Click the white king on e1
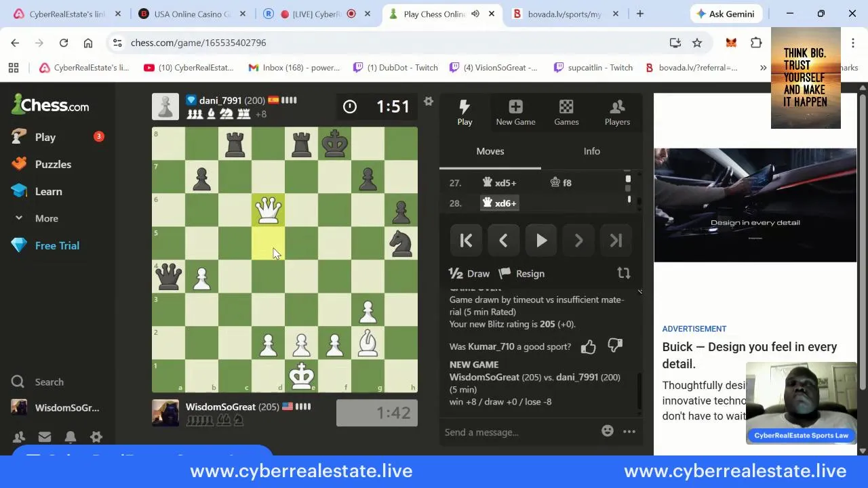This screenshot has height=488, width=868. coord(301,375)
